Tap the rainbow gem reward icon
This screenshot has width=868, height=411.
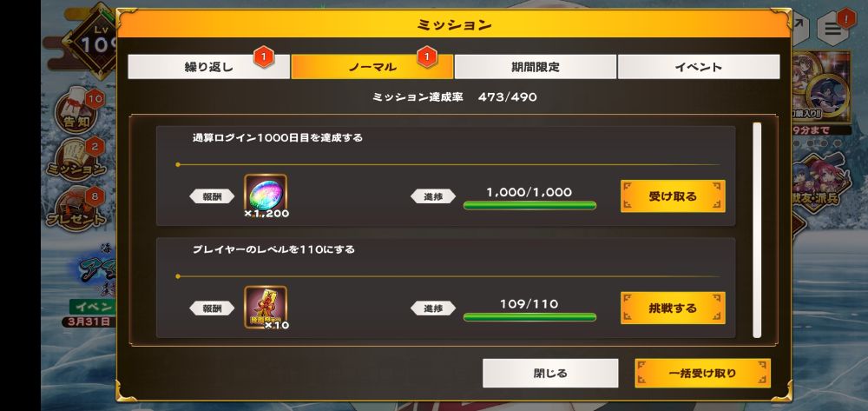(x=266, y=195)
